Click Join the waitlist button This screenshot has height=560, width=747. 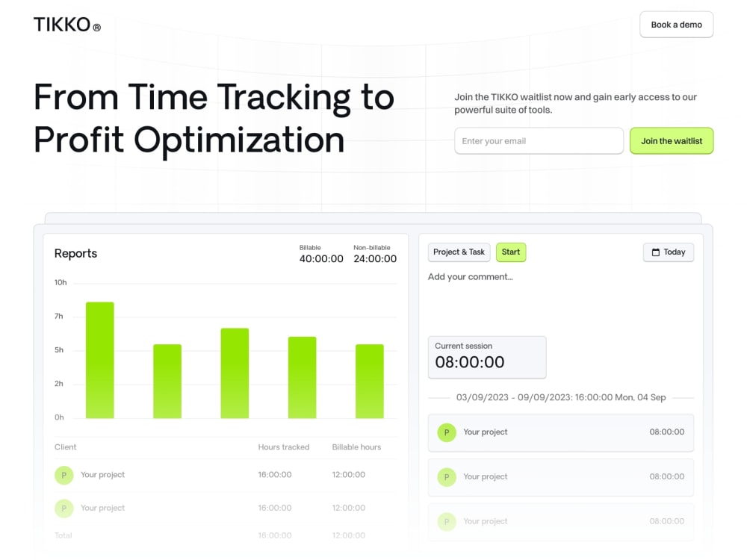672,141
